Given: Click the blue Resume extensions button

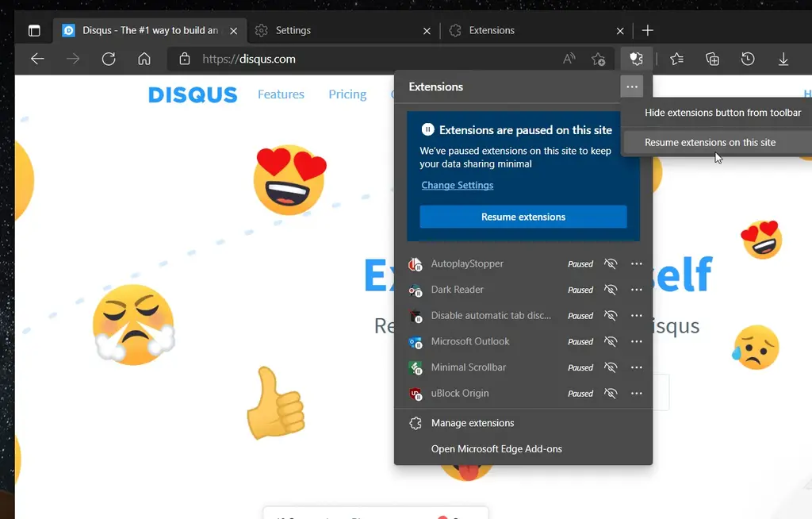Looking at the screenshot, I should coord(523,217).
